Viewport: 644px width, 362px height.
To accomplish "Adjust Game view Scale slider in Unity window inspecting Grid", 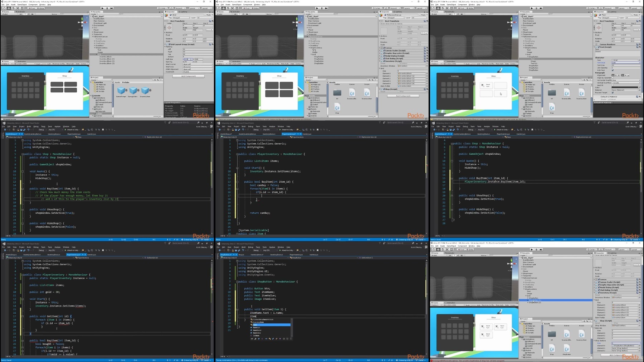I will [44, 64].
